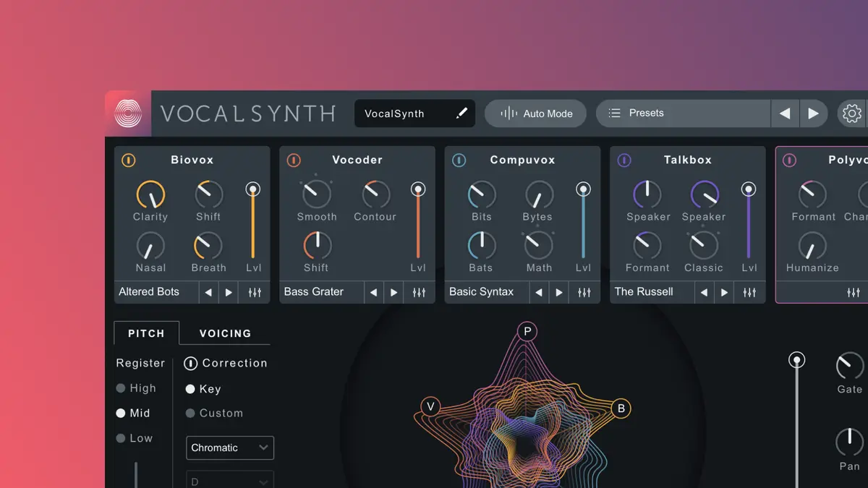Image resolution: width=868 pixels, height=488 pixels.
Task: Enable Auto Mode button
Action: [x=535, y=114]
